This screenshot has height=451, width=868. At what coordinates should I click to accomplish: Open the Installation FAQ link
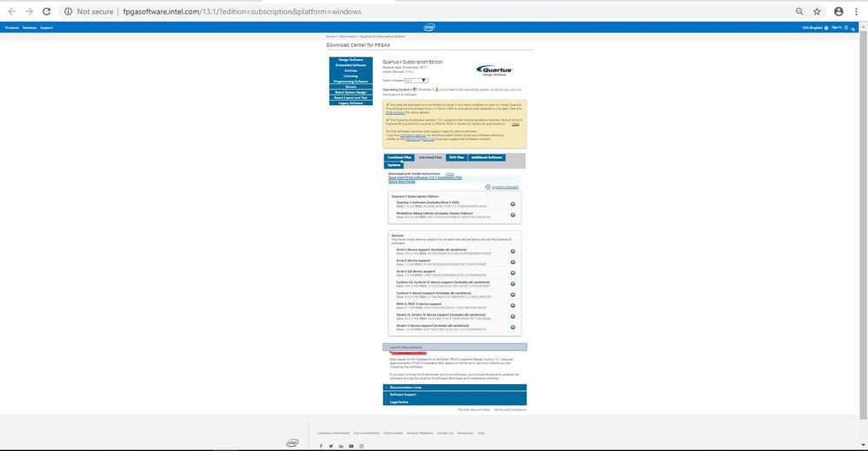(x=425, y=177)
